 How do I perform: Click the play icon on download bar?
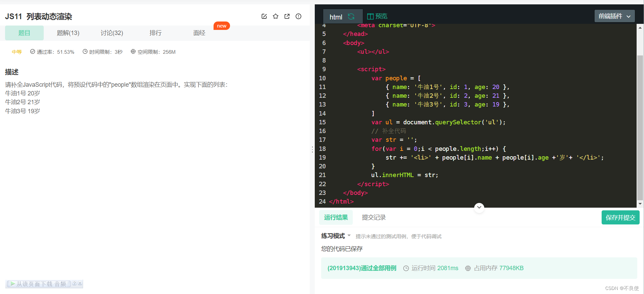(x=12, y=284)
